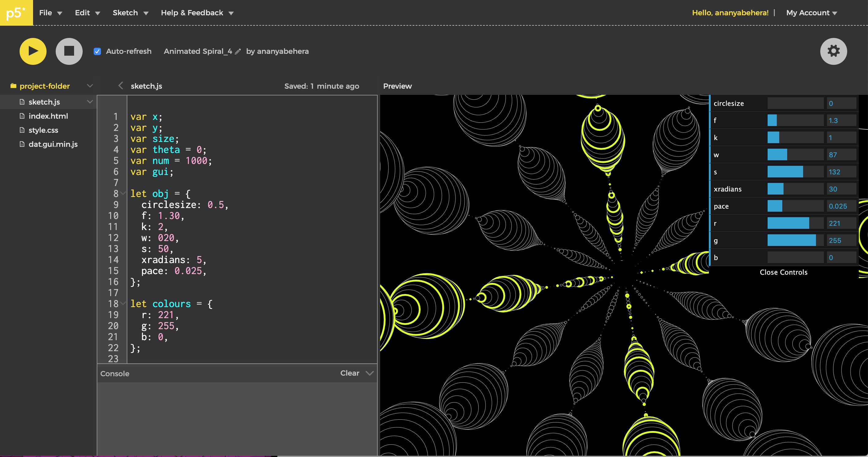The width and height of the screenshot is (868, 457).
Task: Open the dat.gui.min.js file
Action: pyautogui.click(x=53, y=144)
